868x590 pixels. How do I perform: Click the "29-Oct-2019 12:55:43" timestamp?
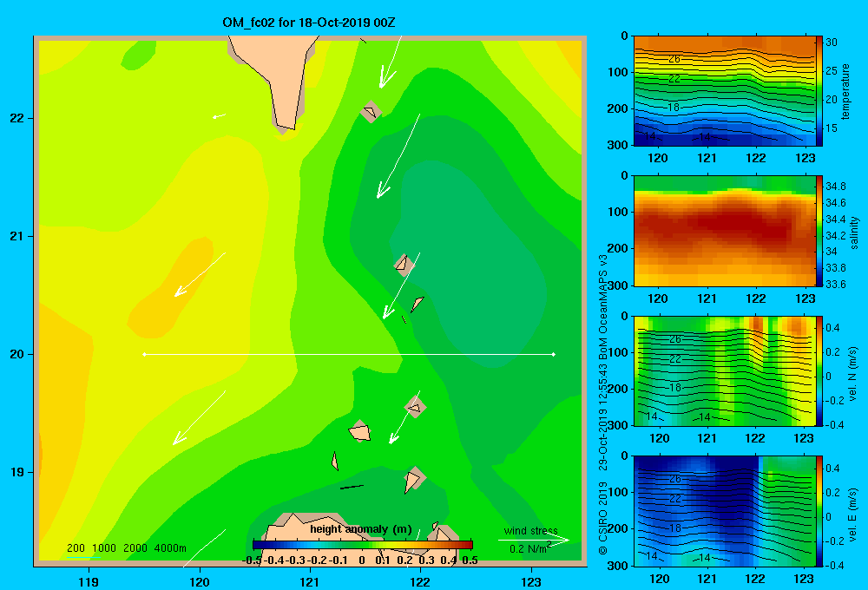(x=603, y=417)
